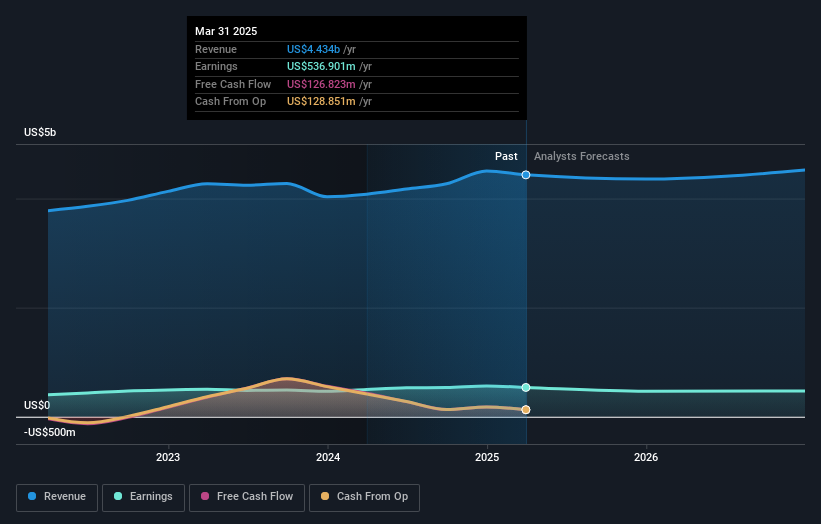Image resolution: width=821 pixels, height=524 pixels.
Task: Toggle the Revenue legend button
Action: pyautogui.click(x=57, y=497)
